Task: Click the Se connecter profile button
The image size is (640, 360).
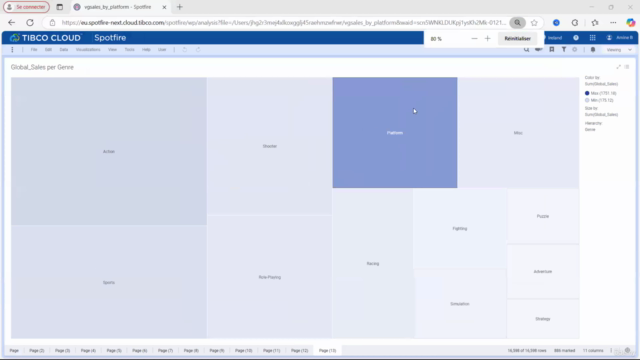Action: tap(27, 7)
